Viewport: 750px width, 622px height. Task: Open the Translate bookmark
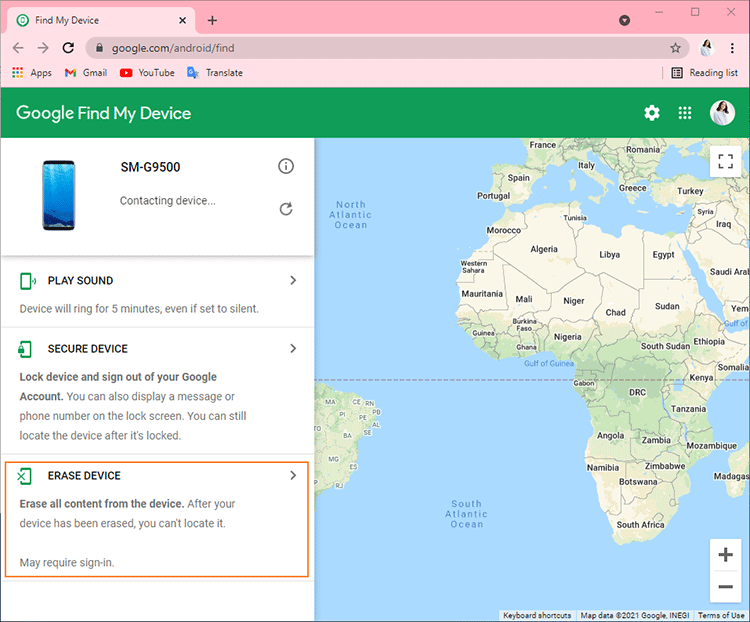(215, 73)
